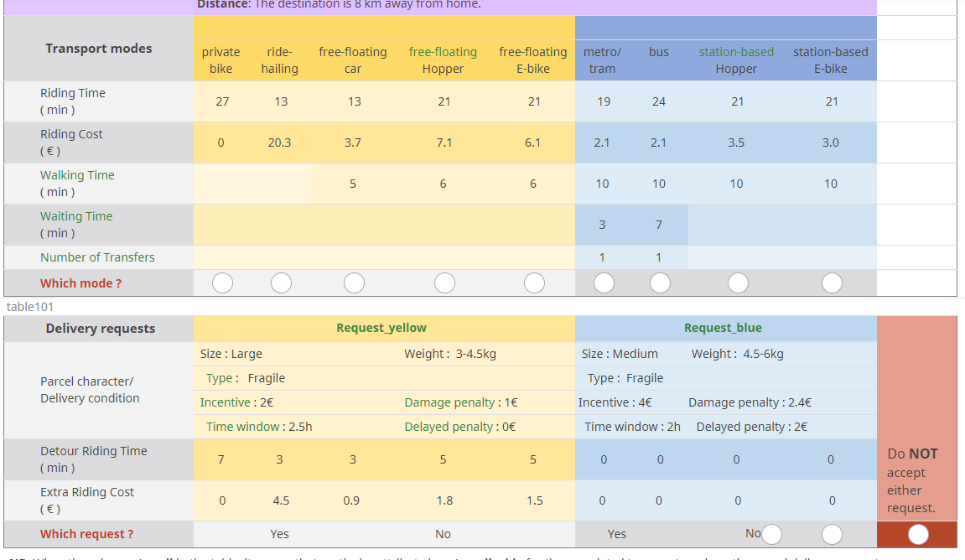965x560 pixels.
Task: Choose free-floating E-bike mode radio button
Action: pos(534,283)
